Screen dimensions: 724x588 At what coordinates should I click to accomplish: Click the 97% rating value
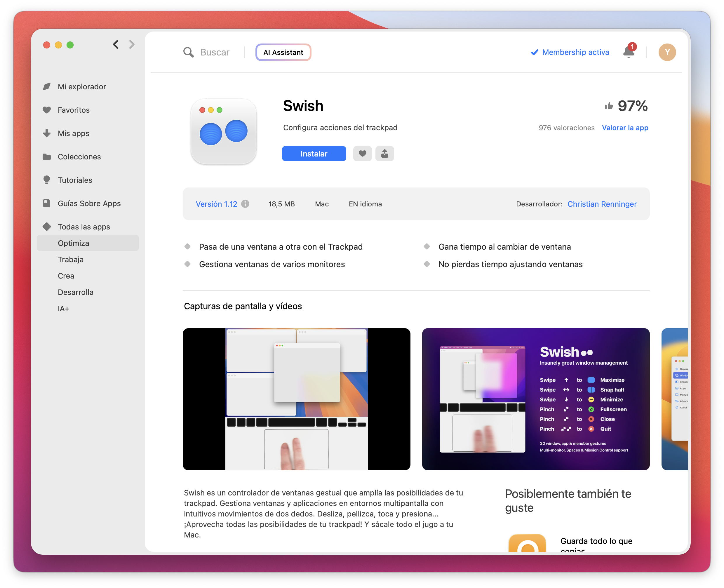click(632, 106)
